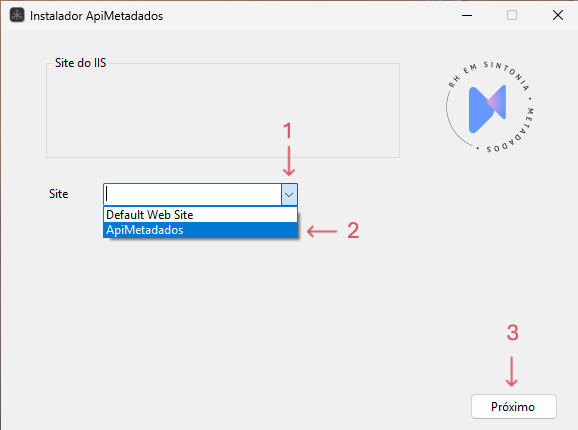Click the Site do IIS group label
578x430 pixels.
click(80, 63)
